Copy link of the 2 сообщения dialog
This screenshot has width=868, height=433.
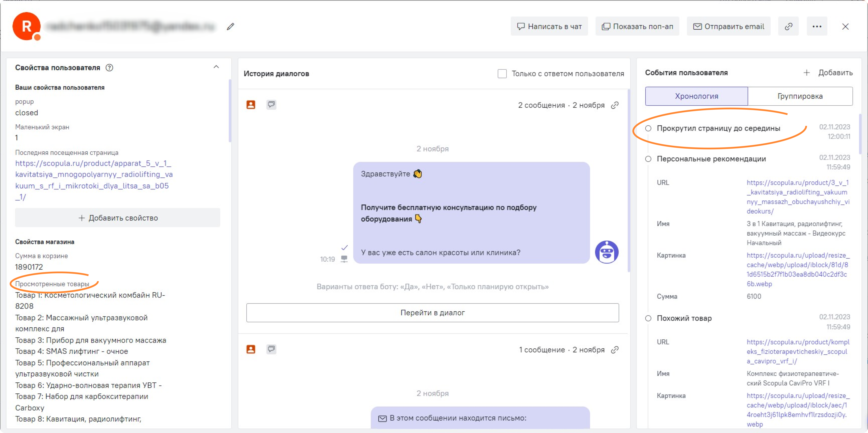click(x=615, y=105)
